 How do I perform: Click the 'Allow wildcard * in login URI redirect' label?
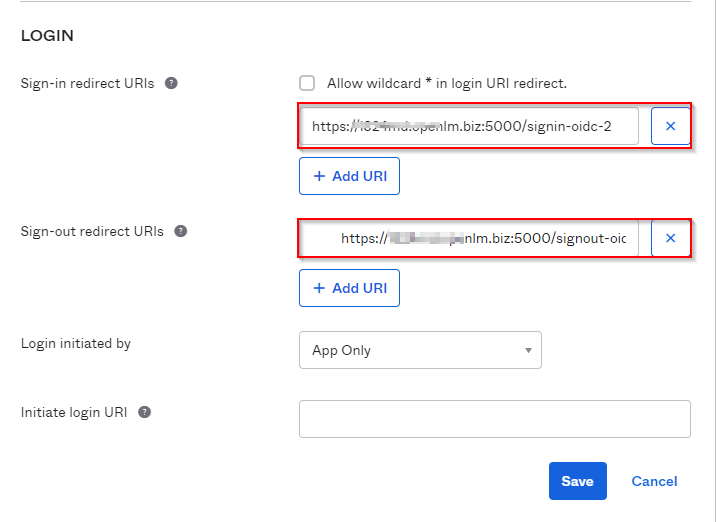pyautogui.click(x=446, y=84)
